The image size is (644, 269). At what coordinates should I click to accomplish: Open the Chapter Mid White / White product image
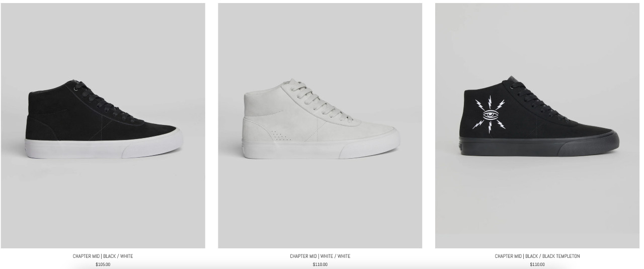(x=320, y=125)
